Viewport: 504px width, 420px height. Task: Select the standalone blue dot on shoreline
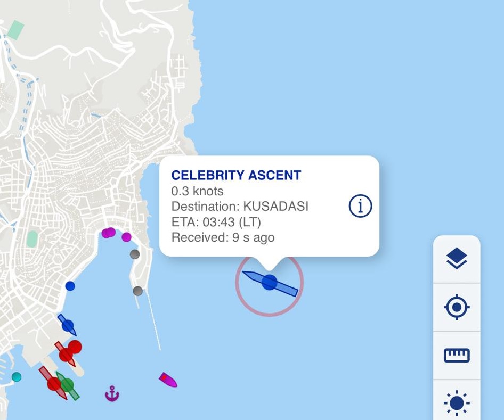click(x=70, y=286)
